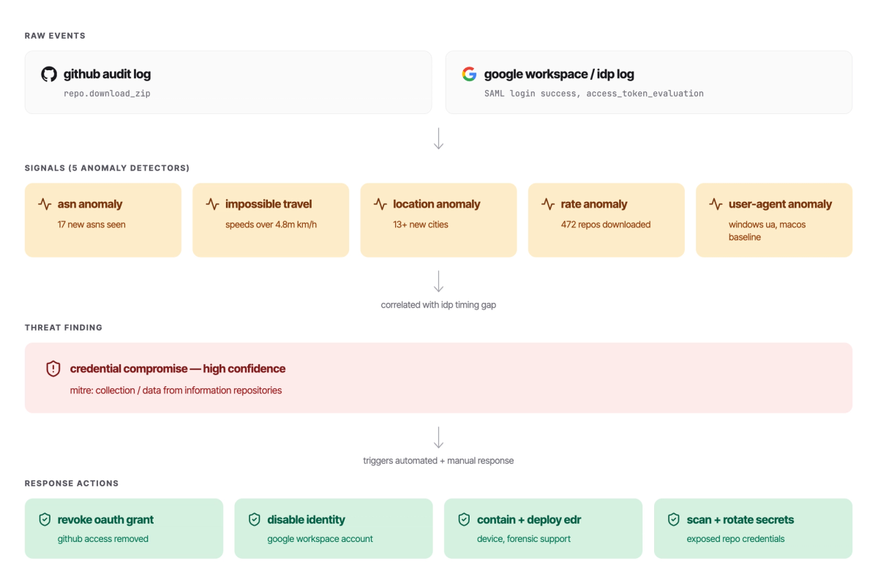The image size is (878, 588).
Task: Click the 'windows ua, macos baseline' text
Action: (768, 230)
